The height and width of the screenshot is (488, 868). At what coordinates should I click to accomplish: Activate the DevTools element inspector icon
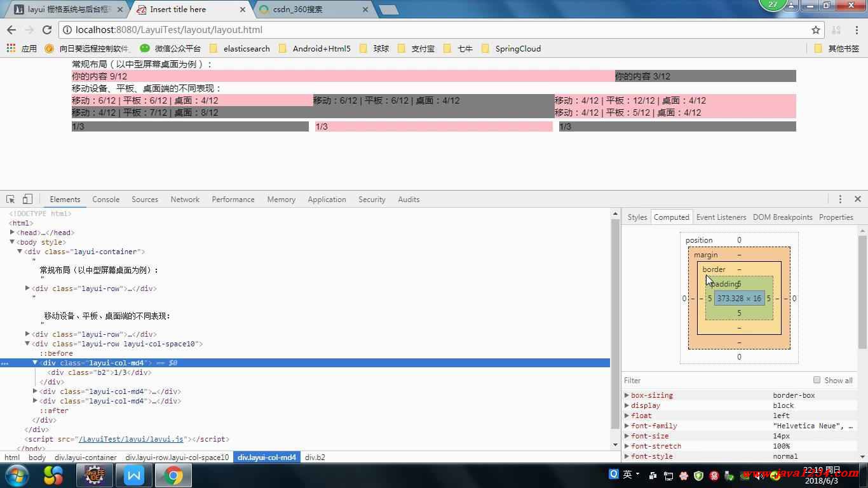tap(10, 199)
